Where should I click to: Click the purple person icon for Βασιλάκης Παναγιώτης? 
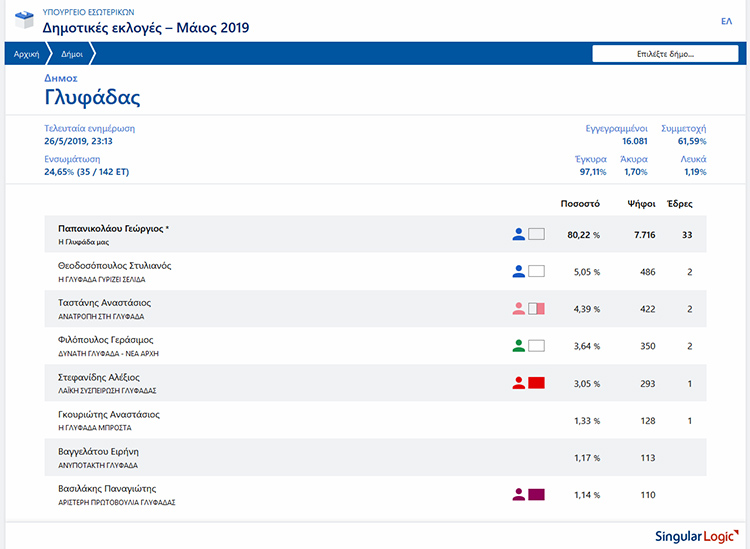(x=518, y=494)
